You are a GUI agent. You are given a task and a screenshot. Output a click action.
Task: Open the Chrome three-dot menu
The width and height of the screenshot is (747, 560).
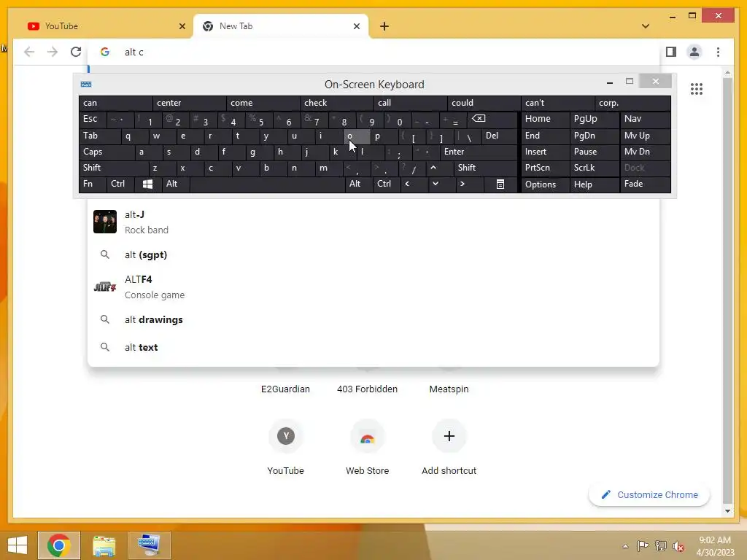718,52
